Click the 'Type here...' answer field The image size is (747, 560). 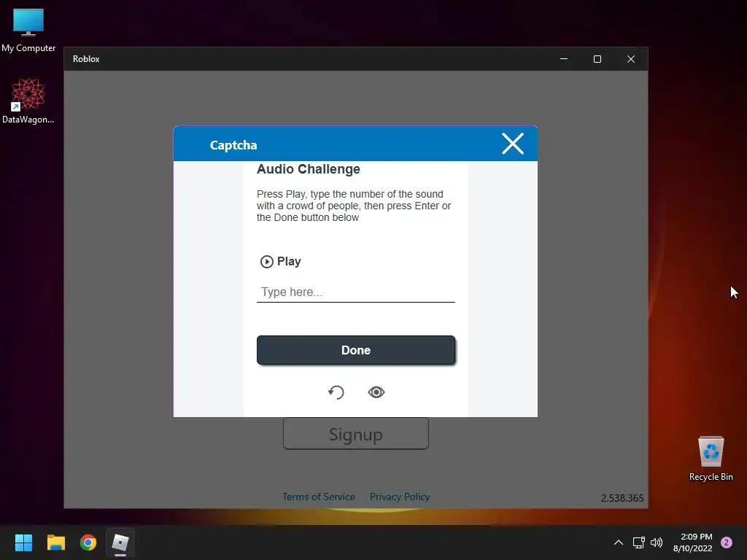tap(356, 292)
